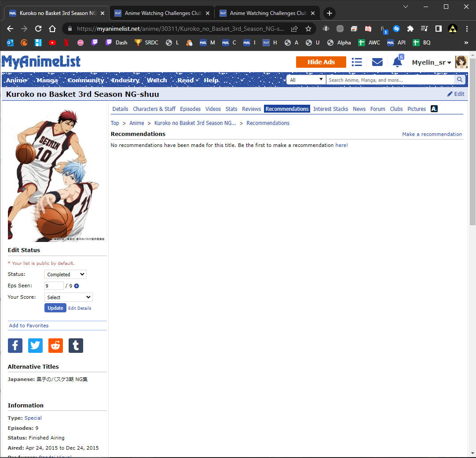476x458 pixels.
Task: Click the pencil Edit link
Action: coord(456,94)
